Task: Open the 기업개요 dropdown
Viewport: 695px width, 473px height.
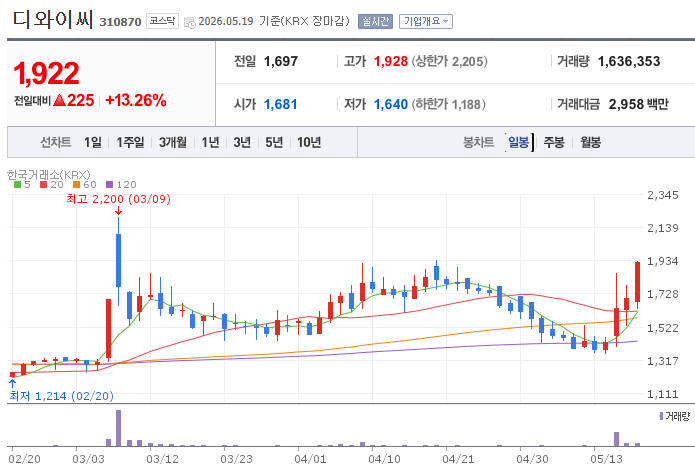Action: click(x=426, y=21)
